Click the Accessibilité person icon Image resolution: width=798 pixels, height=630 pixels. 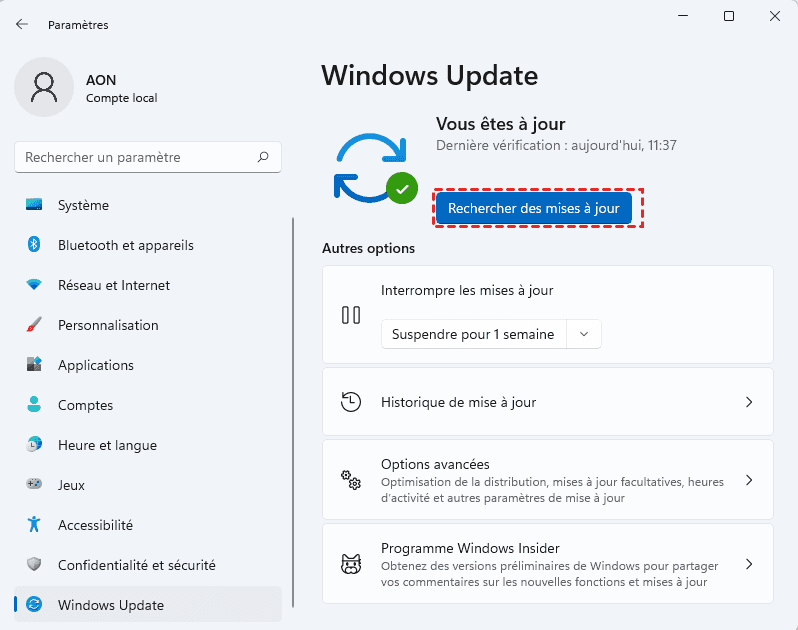coord(34,525)
